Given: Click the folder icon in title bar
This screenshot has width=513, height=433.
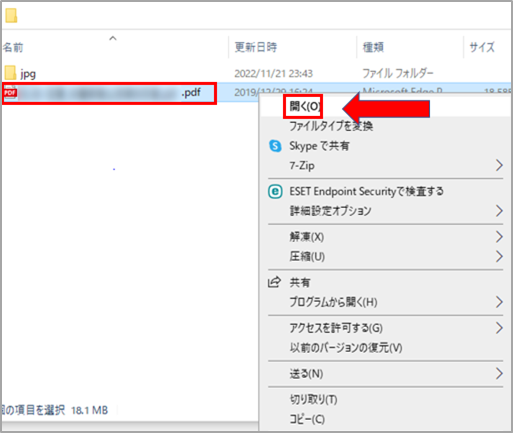Looking at the screenshot, I should [x=11, y=16].
